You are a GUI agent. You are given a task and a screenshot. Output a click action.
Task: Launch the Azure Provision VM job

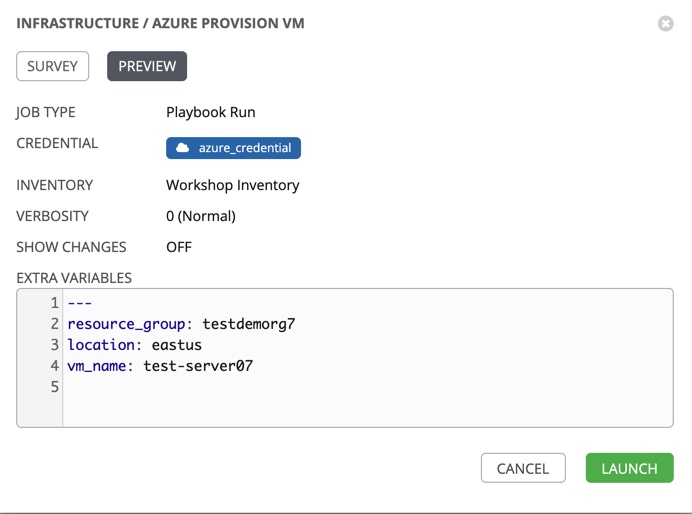coord(629,468)
